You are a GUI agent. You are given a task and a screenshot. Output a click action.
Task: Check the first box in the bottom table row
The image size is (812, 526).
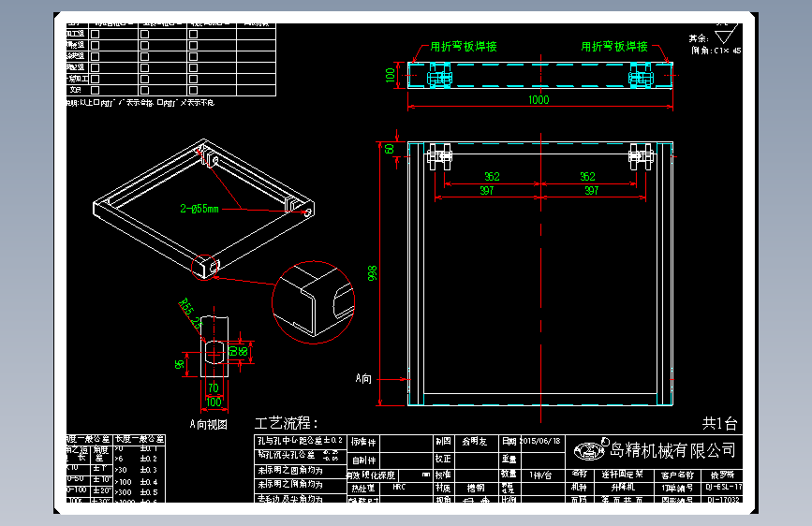tap(96, 90)
